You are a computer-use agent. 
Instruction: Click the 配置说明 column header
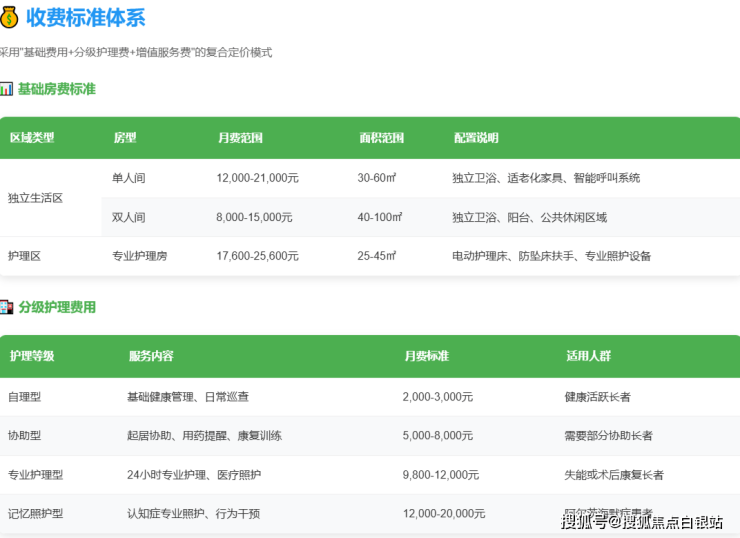[475, 138]
